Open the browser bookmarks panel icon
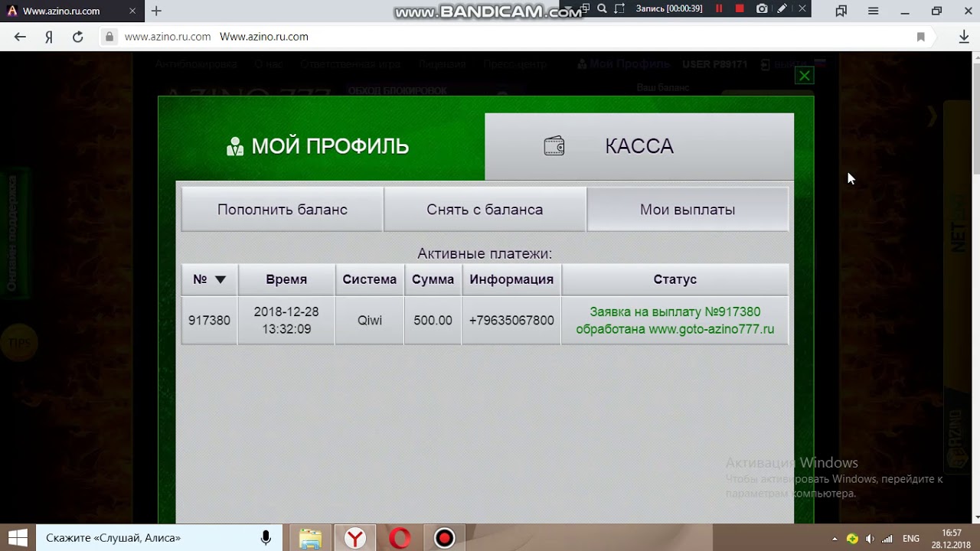The height and width of the screenshot is (551, 980). [841, 11]
